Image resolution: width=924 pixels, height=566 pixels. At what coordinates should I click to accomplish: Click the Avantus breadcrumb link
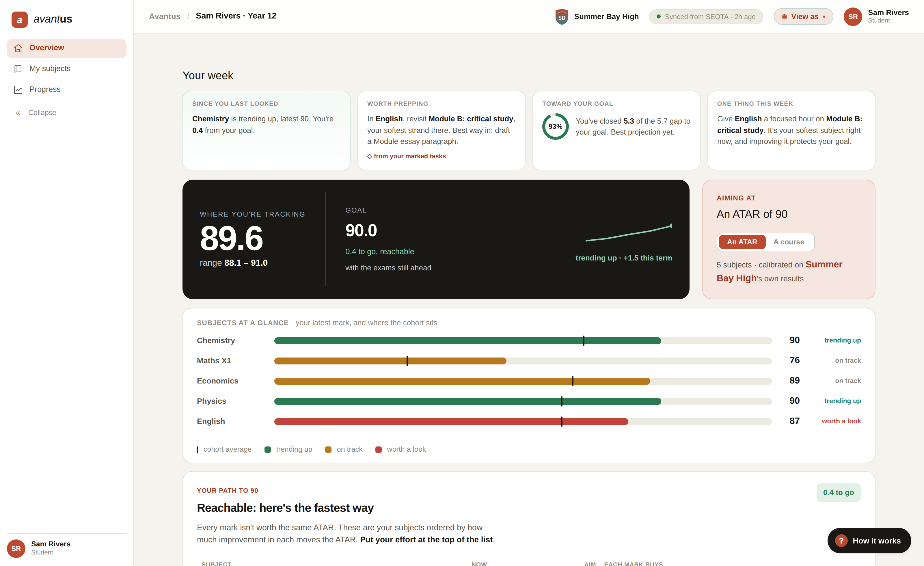[x=164, y=16]
